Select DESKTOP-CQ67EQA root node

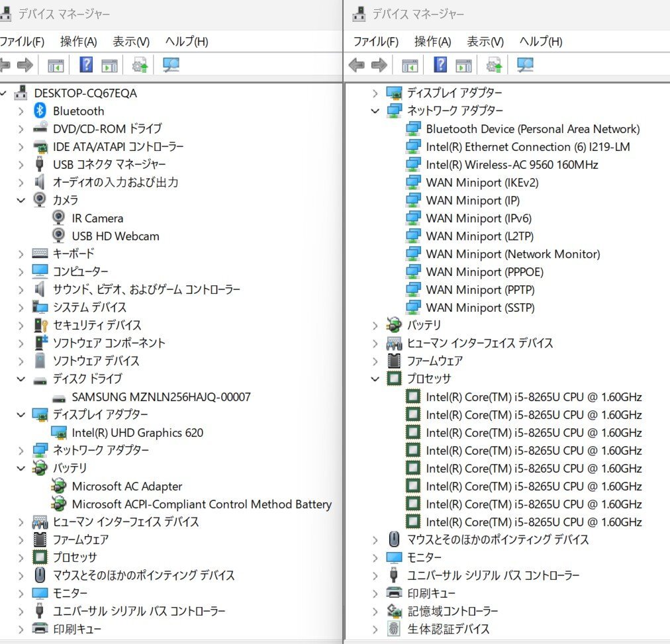point(85,93)
